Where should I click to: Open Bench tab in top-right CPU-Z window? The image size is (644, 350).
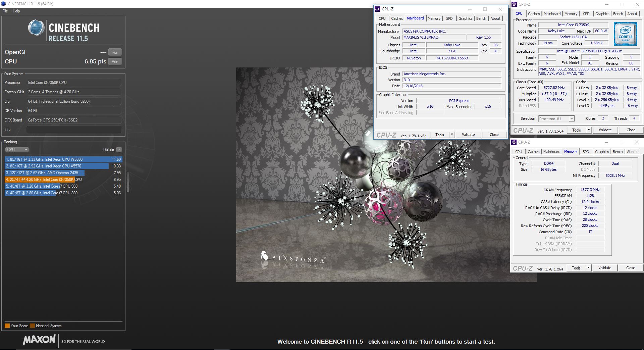point(618,14)
